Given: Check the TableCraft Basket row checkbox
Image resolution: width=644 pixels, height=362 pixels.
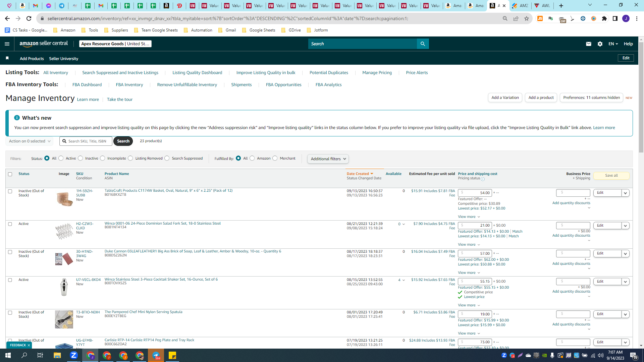Looking at the screenshot, I should [10, 191].
